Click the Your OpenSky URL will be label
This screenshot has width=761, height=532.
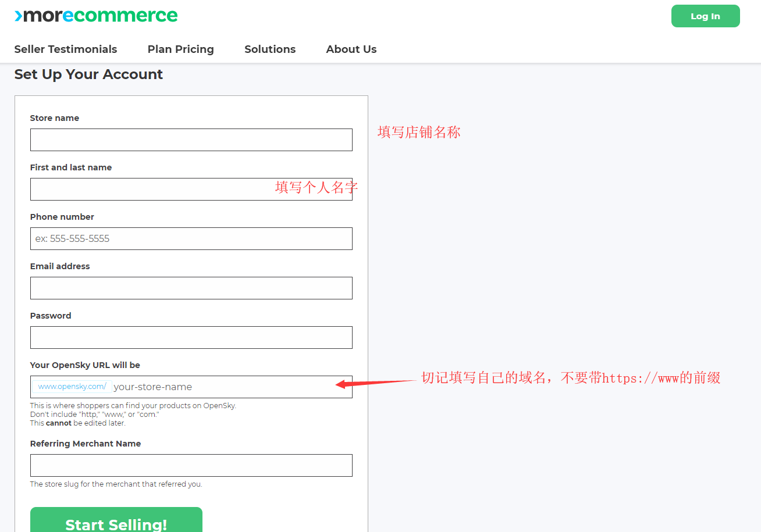pos(85,365)
